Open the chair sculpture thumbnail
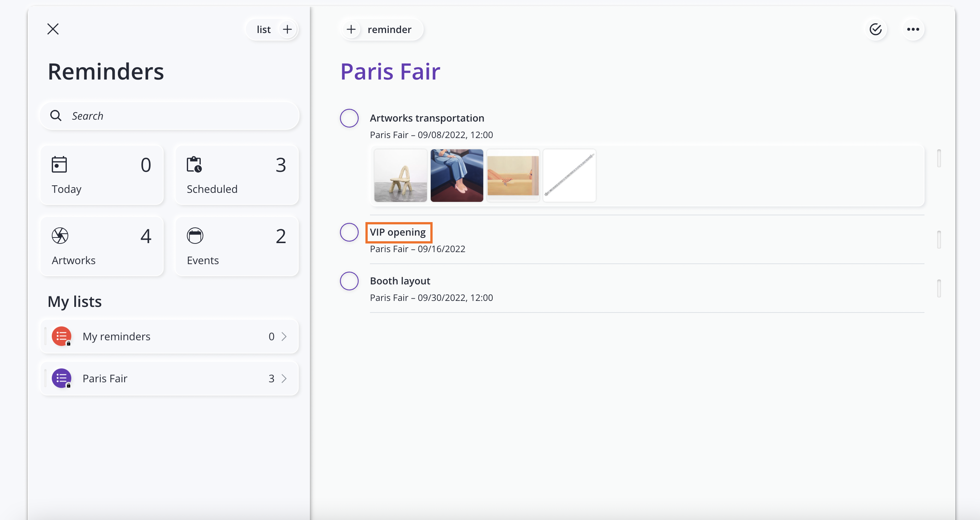Screen dimensions: 980x520 tap(401, 175)
